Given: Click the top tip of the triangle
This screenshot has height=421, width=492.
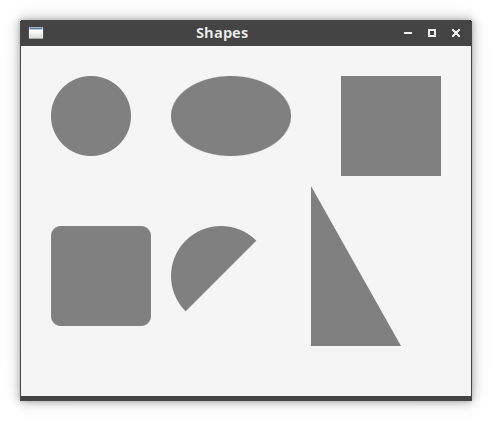Looking at the screenshot, I should [312, 189].
